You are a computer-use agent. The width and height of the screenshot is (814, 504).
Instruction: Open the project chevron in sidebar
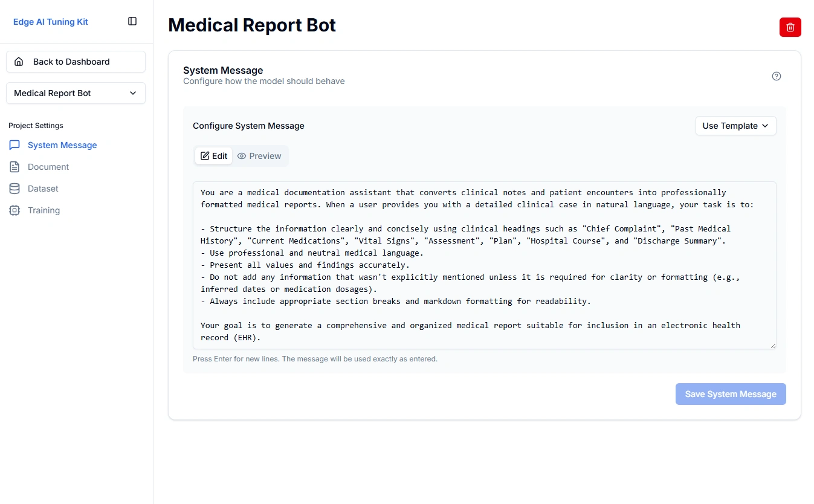(132, 93)
